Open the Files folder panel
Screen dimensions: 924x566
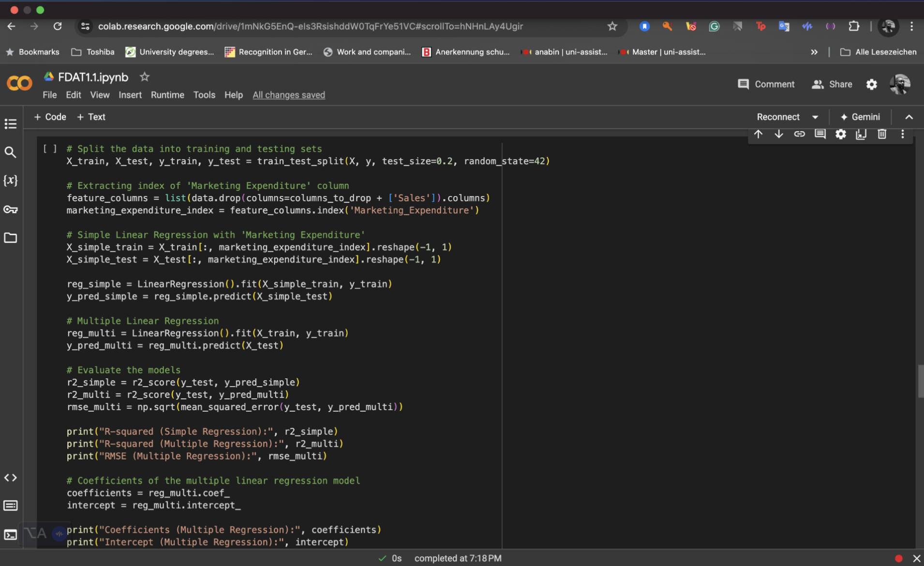pos(11,238)
